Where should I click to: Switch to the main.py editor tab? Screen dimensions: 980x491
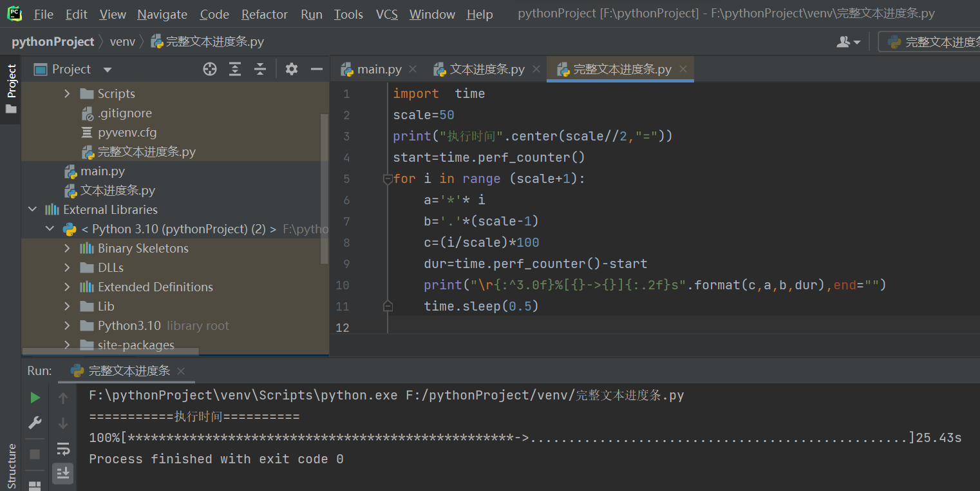click(x=379, y=68)
